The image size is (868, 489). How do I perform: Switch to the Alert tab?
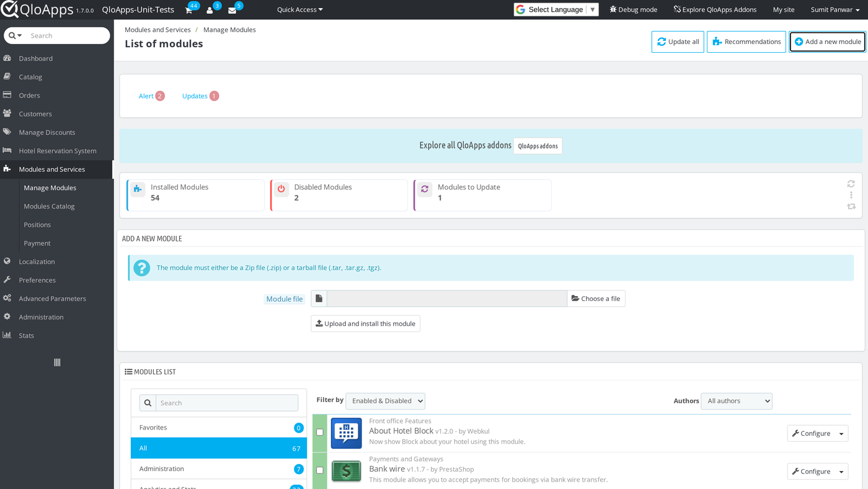pyautogui.click(x=152, y=96)
